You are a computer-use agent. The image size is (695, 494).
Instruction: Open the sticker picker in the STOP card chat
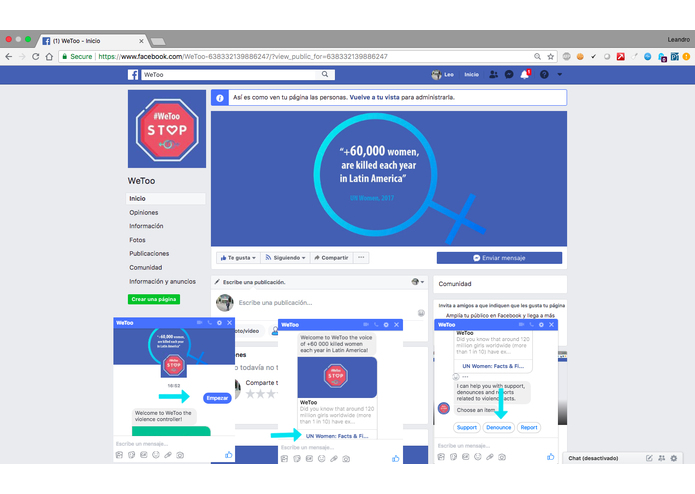click(297, 459)
